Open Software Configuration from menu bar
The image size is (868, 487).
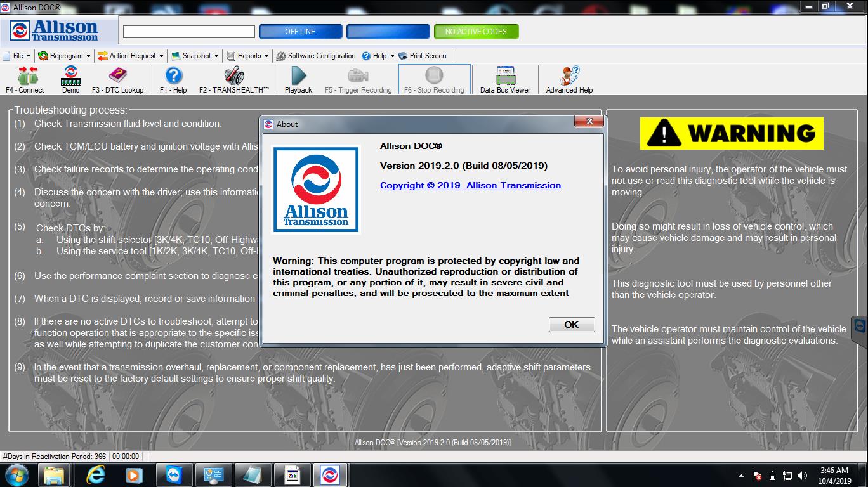click(315, 56)
